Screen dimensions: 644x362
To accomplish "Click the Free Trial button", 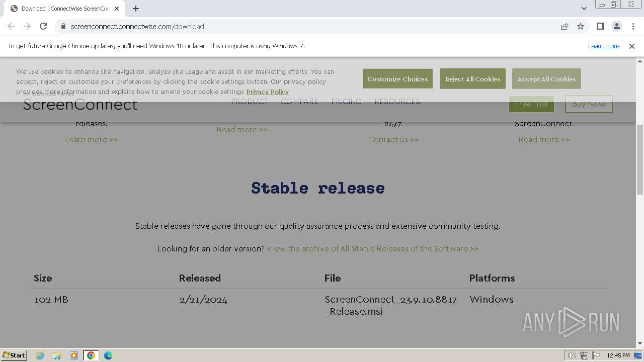I will (531, 104).
